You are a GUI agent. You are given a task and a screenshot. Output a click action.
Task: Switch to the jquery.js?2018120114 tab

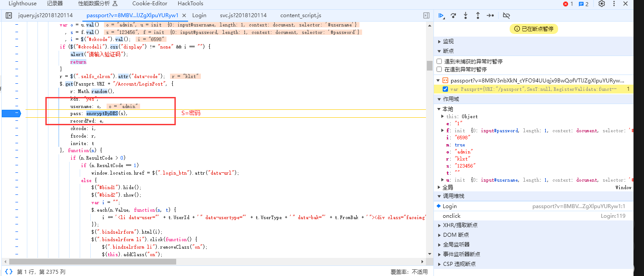pyautogui.click(x=45, y=15)
